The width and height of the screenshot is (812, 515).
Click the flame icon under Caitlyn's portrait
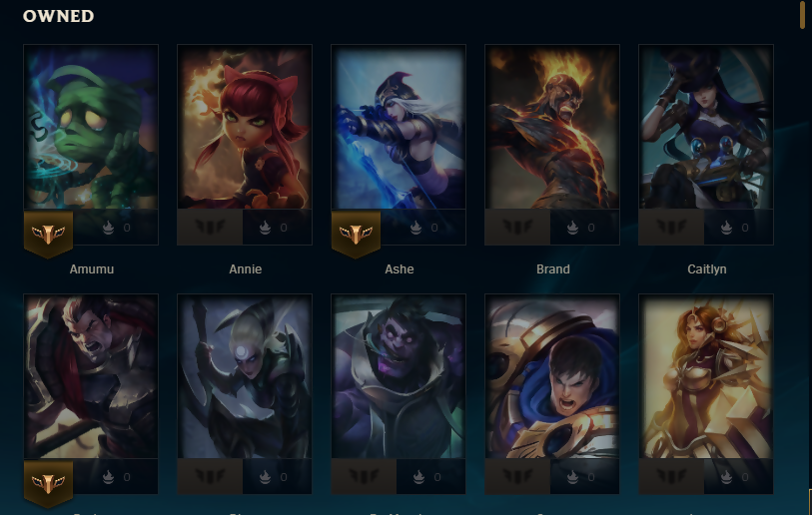[726, 228]
